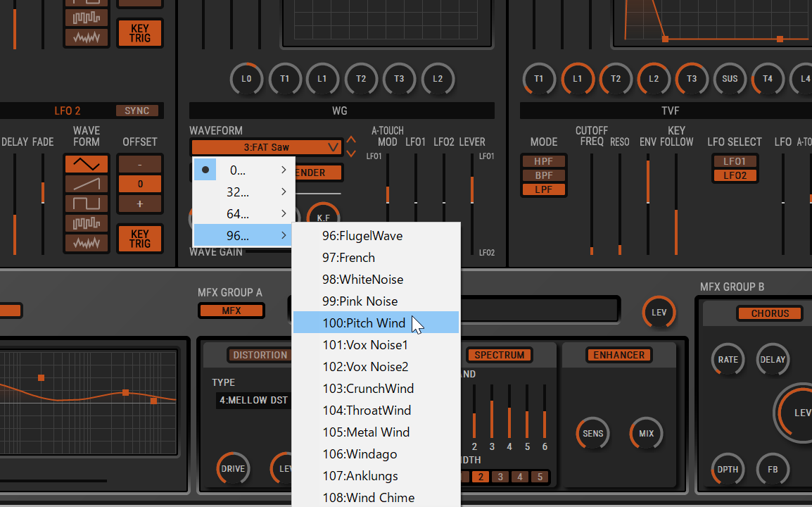The width and height of the screenshot is (812, 507).
Task: Adjust the chorus DELAY knob
Action: tap(773, 359)
